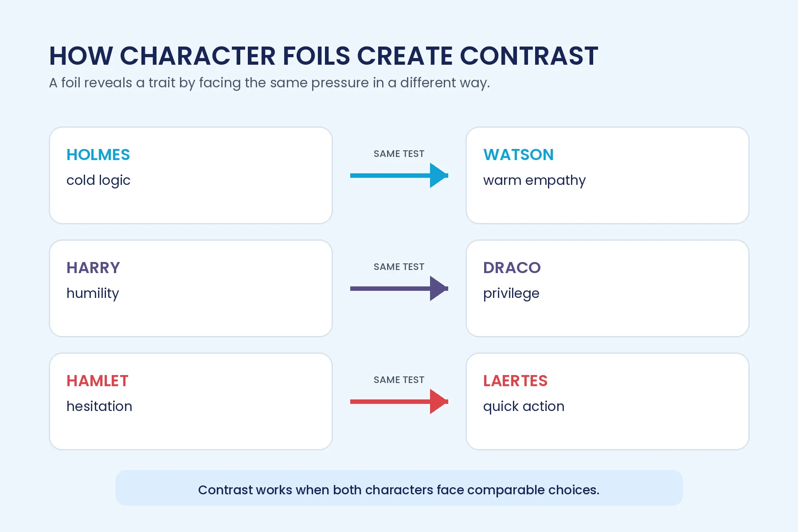Click the 'privilege' trait text
Image resolution: width=798 pixels, height=532 pixels.
(511, 293)
